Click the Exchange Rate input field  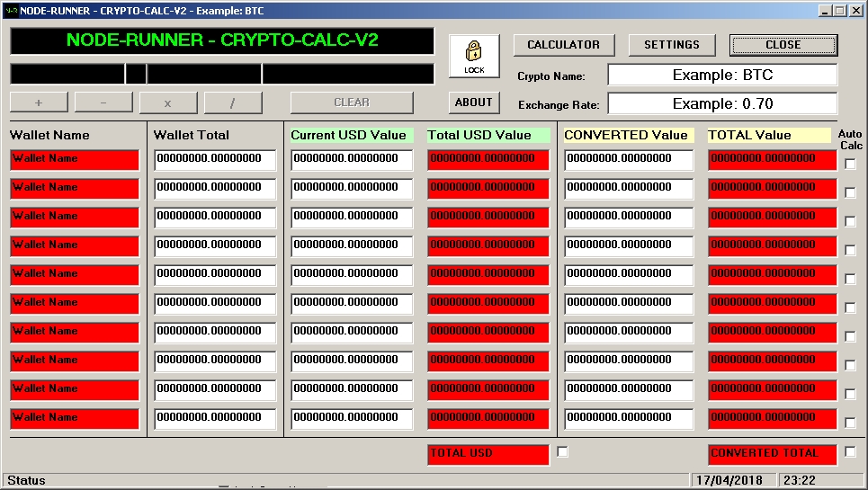coord(722,103)
